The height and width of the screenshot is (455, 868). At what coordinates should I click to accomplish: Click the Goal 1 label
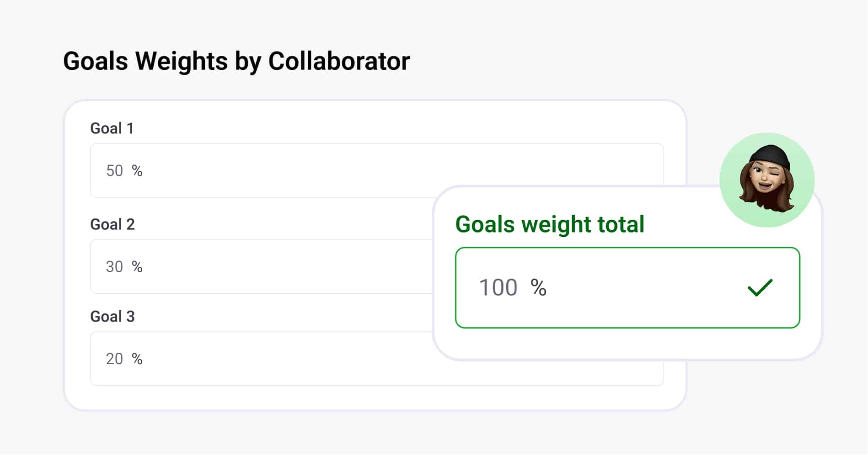pyautogui.click(x=112, y=128)
